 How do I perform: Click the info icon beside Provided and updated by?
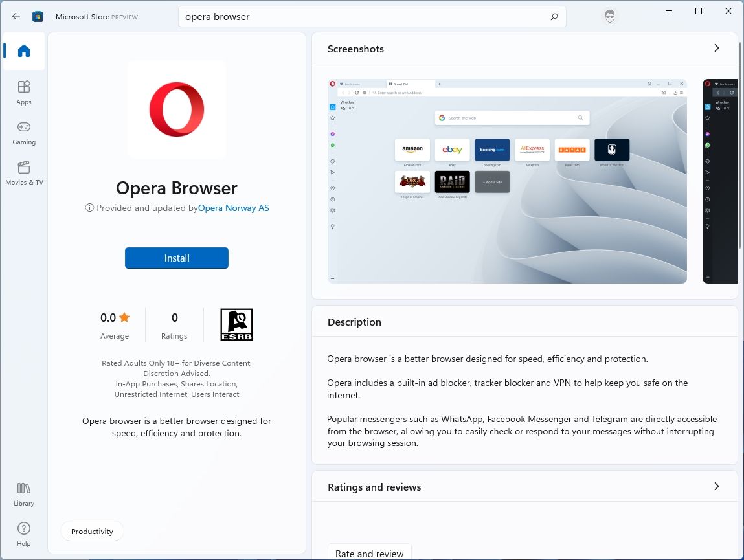click(x=89, y=208)
